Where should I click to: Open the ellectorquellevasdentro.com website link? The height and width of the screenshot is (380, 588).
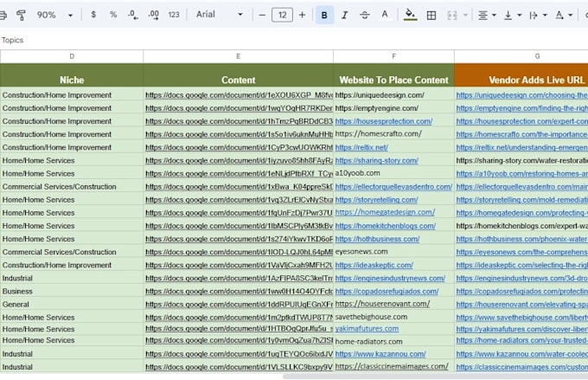click(393, 187)
